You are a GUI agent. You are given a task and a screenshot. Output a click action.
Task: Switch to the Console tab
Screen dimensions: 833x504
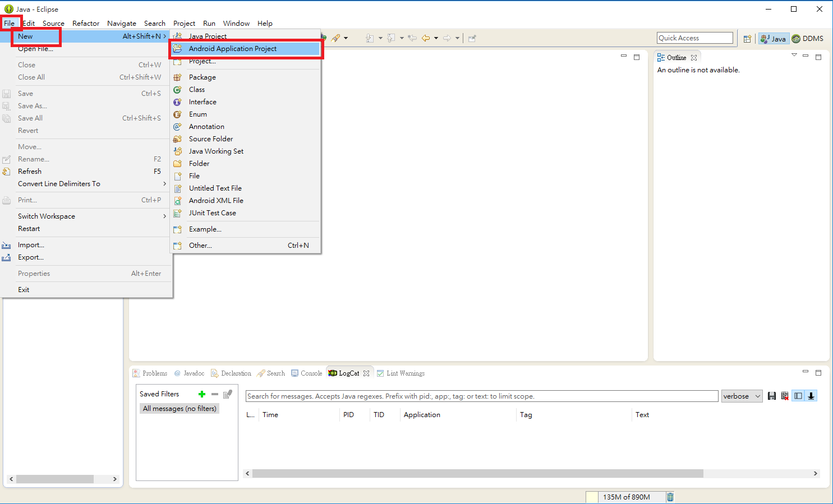coord(306,373)
